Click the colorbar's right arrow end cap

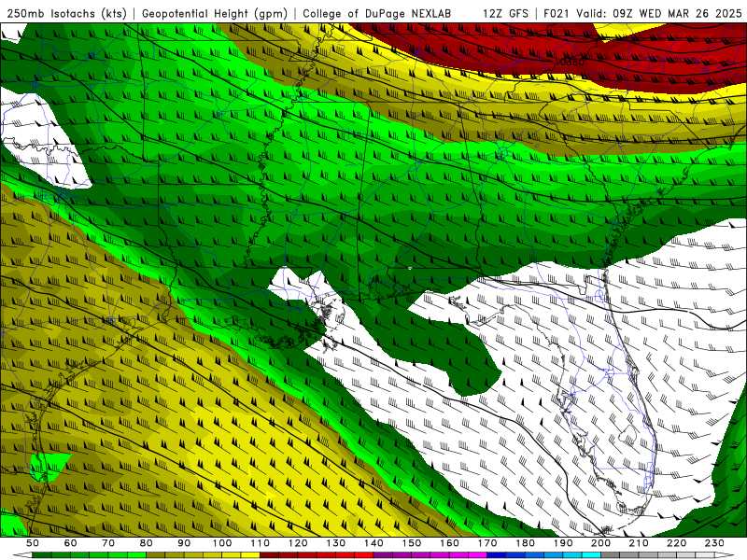pos(725,555)
